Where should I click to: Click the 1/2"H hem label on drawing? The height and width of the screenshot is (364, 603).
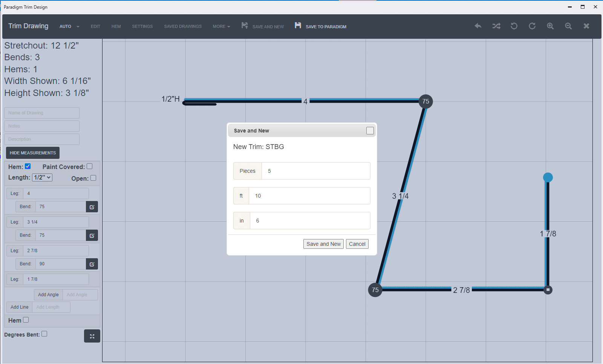[170, 99]
